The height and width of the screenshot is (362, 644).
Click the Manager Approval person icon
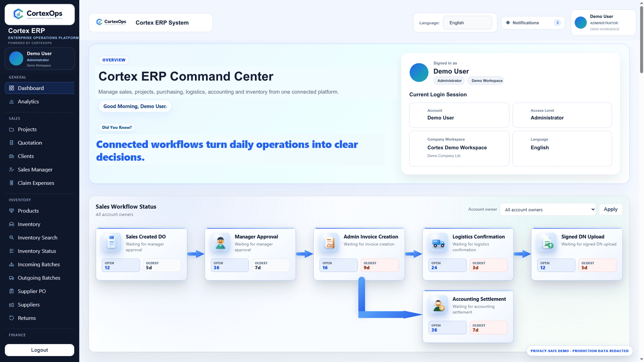click(x=220, y=242)
